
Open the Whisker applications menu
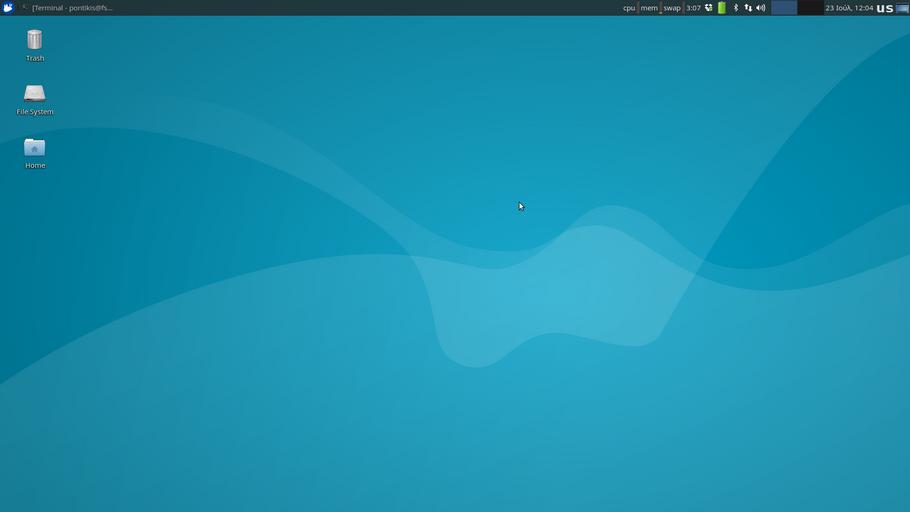[x=8, y=8]
